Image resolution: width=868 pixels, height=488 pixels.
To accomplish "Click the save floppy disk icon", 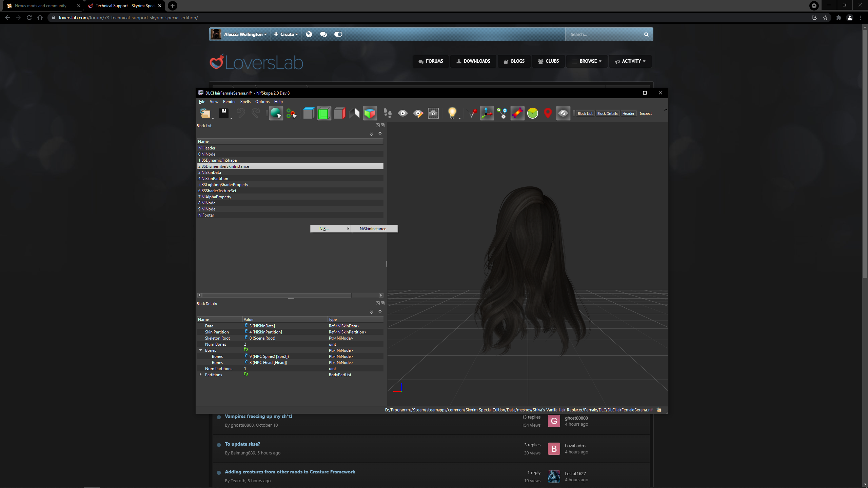I will (224, 113).
